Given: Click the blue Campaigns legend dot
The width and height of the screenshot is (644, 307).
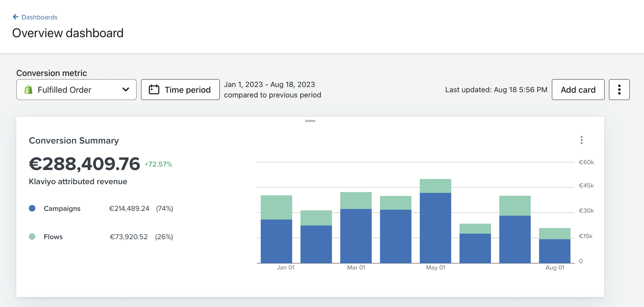Looking at the screenshot, I should tap(32, 209).
